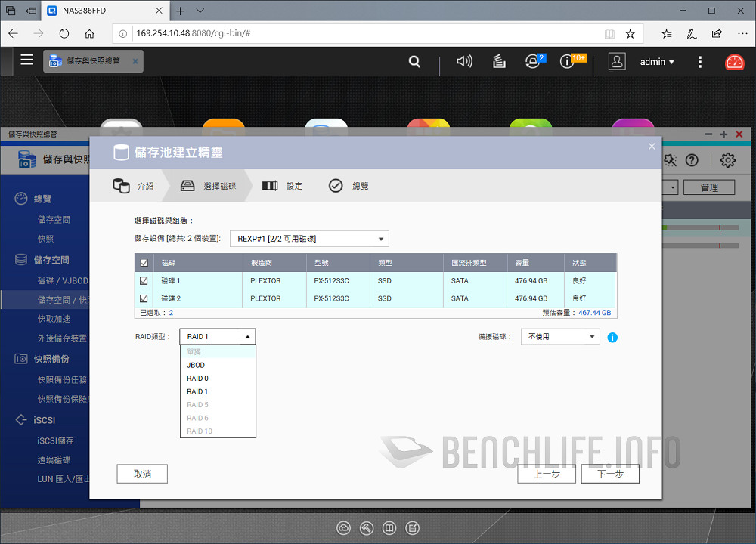Image resolution: width=756 pixels, height=544 pixels.
Task: Click the 下一步 next button
Action: (x=609, y=474)
